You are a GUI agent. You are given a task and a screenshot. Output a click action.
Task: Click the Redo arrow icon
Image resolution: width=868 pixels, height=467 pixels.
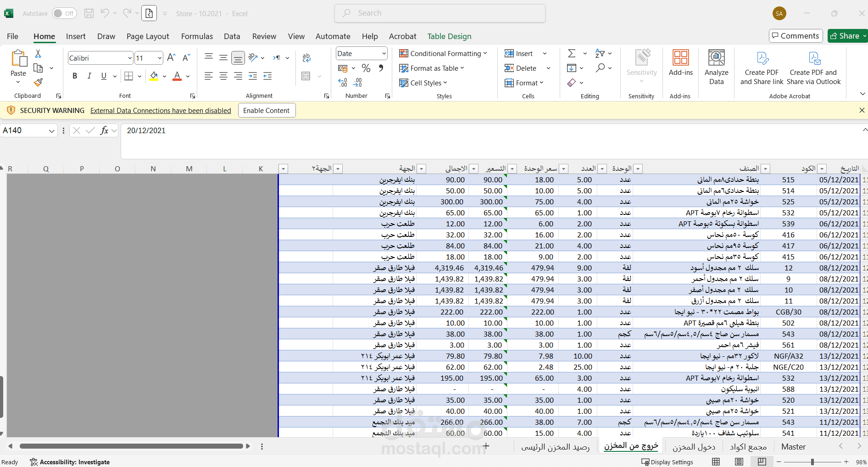[127, 13]
